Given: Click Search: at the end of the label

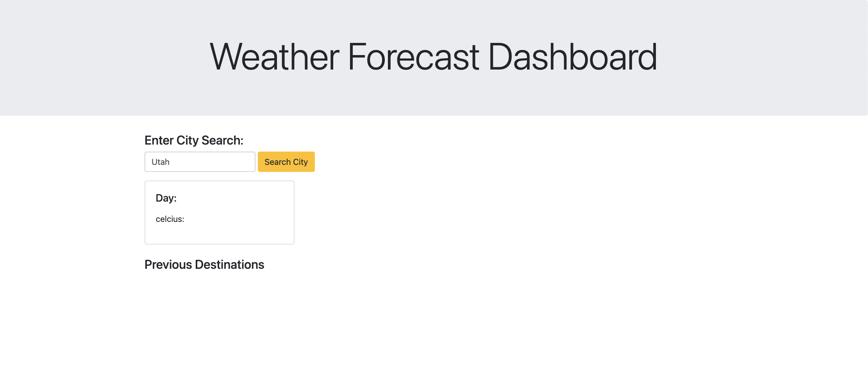Looking at the screenshot, I should point(222,140).
